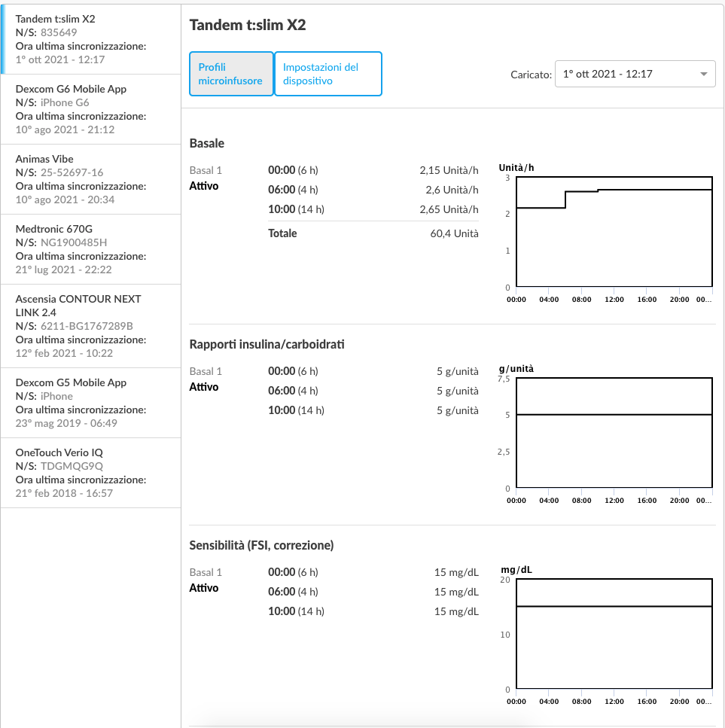Select Tandem t:slim X2 device in sidebar
This screenshot has height=728, width=725.
91,39
